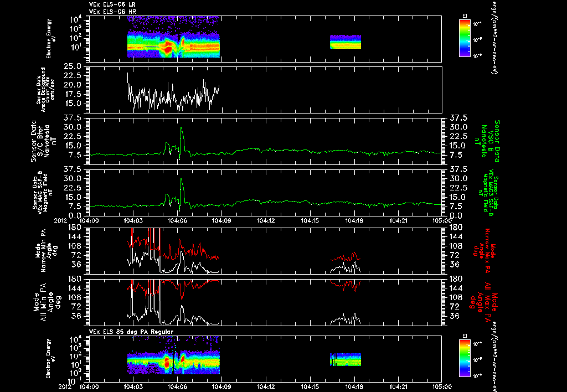Click the "17.5" tick value on the count rate axis
The width and height of the screenshot is (567, 392).
click(x=74, y=94)
